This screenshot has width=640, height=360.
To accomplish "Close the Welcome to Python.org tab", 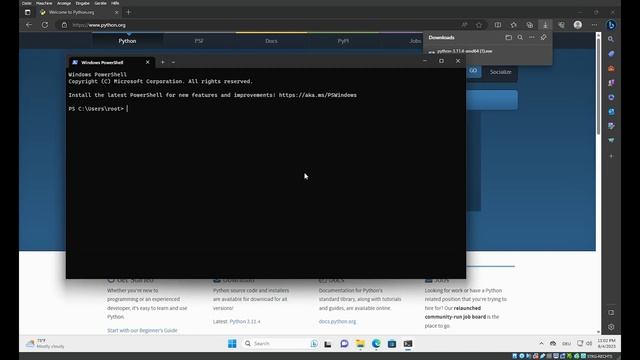I will (x=116, y=12).
